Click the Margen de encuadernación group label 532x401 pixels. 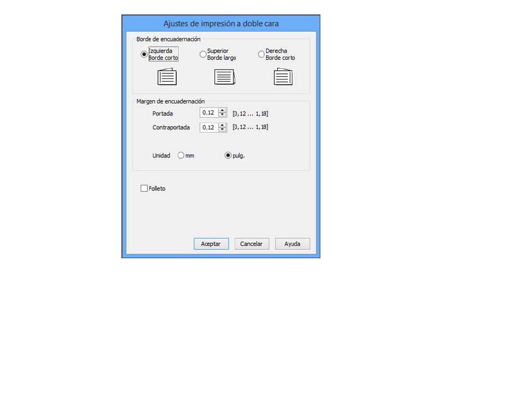(170, 101)
